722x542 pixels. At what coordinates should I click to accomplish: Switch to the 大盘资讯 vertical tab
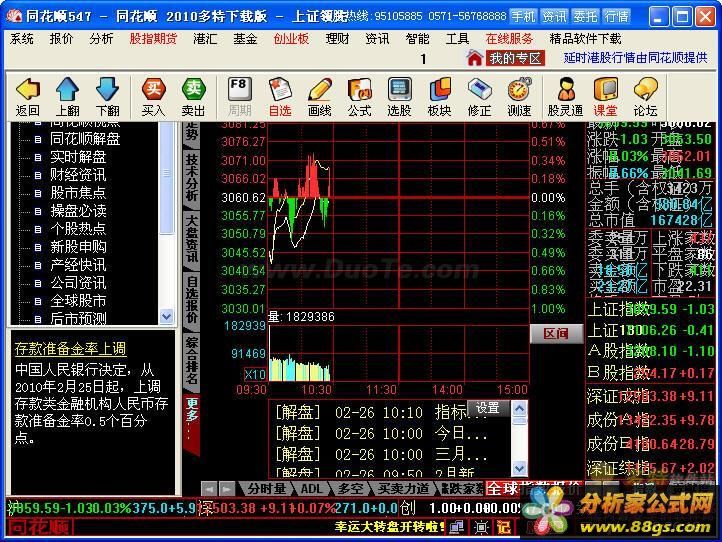(192, 239)
